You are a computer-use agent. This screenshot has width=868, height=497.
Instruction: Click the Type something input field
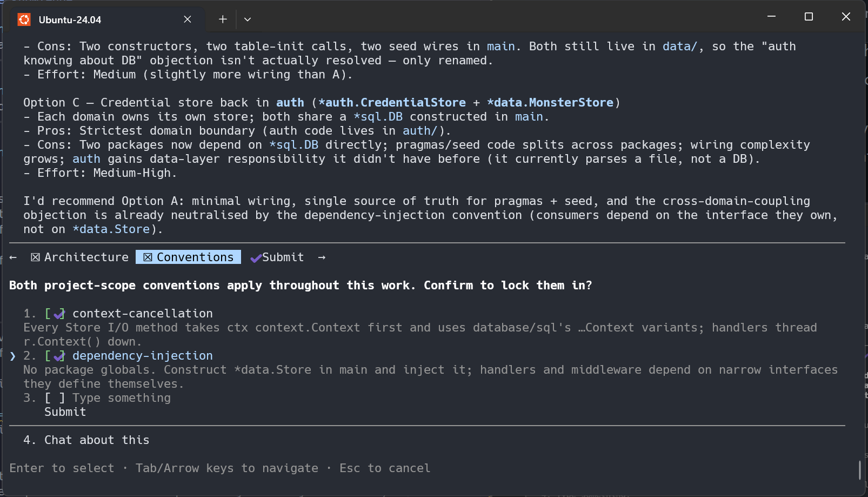tap(122, 398)
